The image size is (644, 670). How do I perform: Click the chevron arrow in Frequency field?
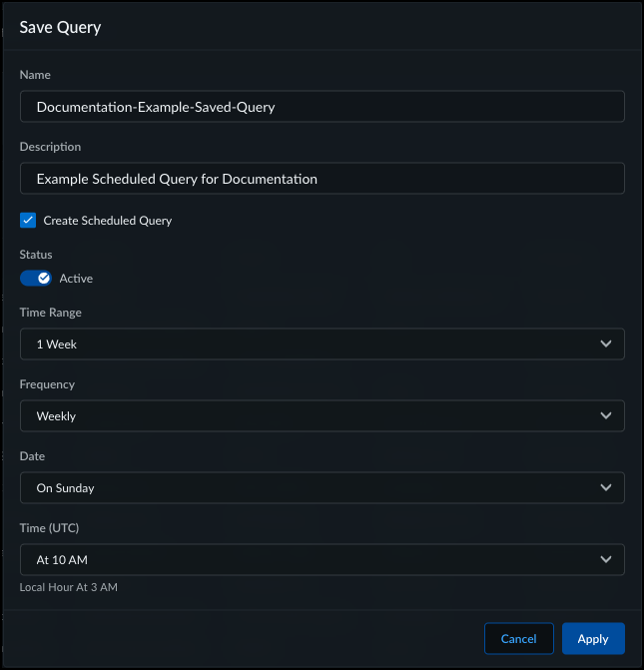[606, 416]
